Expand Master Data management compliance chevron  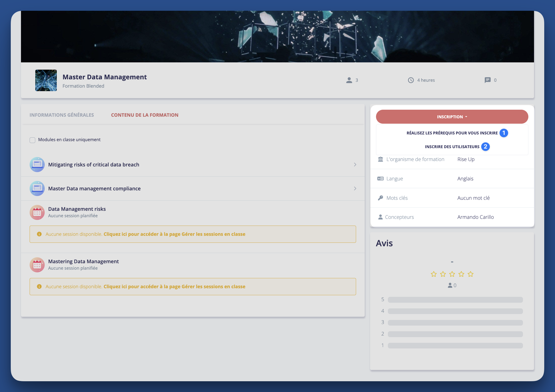pos(355,188)
